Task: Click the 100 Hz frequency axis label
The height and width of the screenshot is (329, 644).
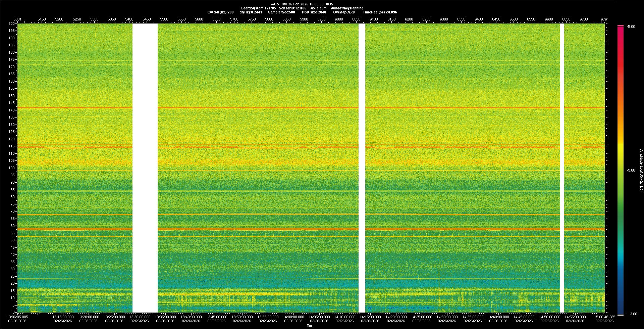Action: click(12, 168)
